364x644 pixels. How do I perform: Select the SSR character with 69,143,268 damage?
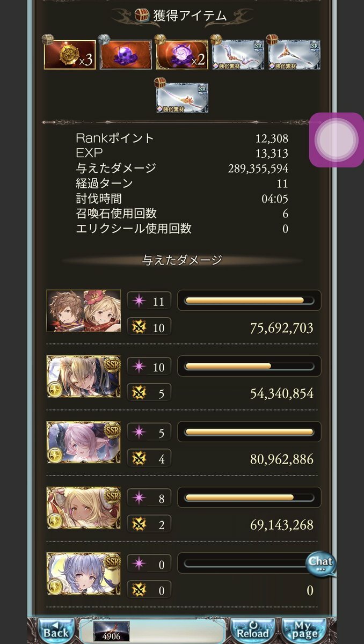84,508
